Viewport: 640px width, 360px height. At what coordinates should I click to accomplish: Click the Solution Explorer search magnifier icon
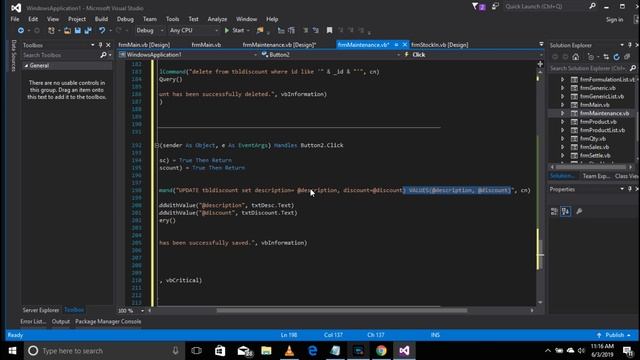click(x=633, y=68)
